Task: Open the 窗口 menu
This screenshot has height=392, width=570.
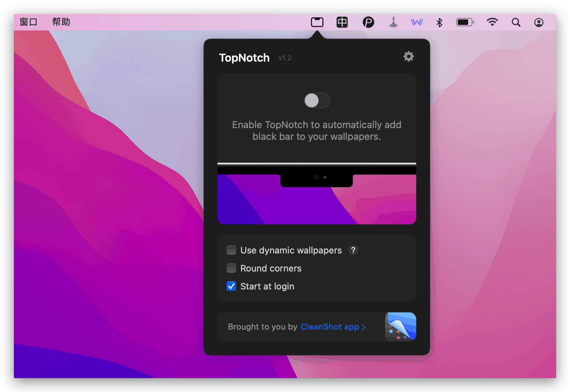Action: [x=28, y=22]
